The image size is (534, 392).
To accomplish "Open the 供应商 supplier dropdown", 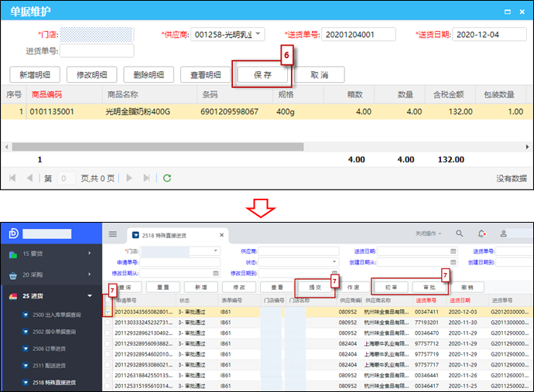I will pyautogui.click(x=258, y=34).
